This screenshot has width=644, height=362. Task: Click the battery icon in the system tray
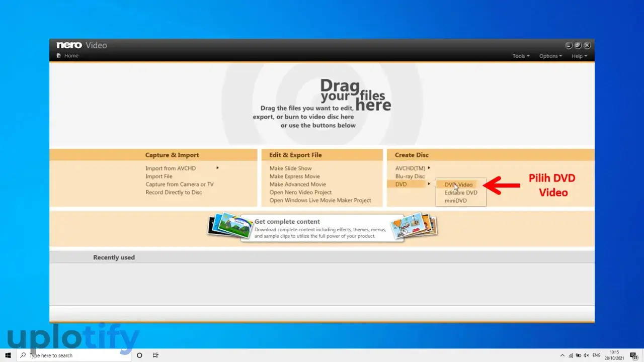578,355
